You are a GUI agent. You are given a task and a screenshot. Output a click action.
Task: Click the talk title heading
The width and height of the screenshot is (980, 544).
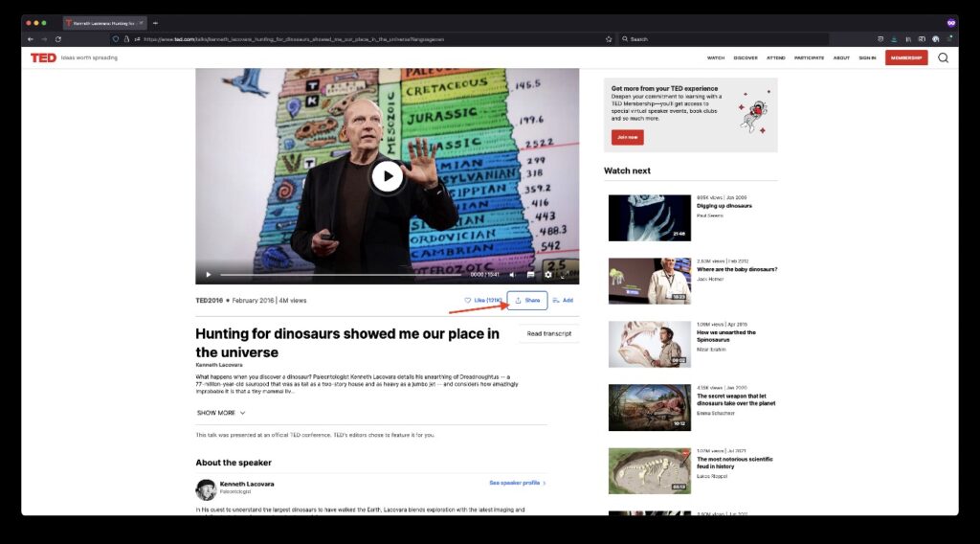347,343
